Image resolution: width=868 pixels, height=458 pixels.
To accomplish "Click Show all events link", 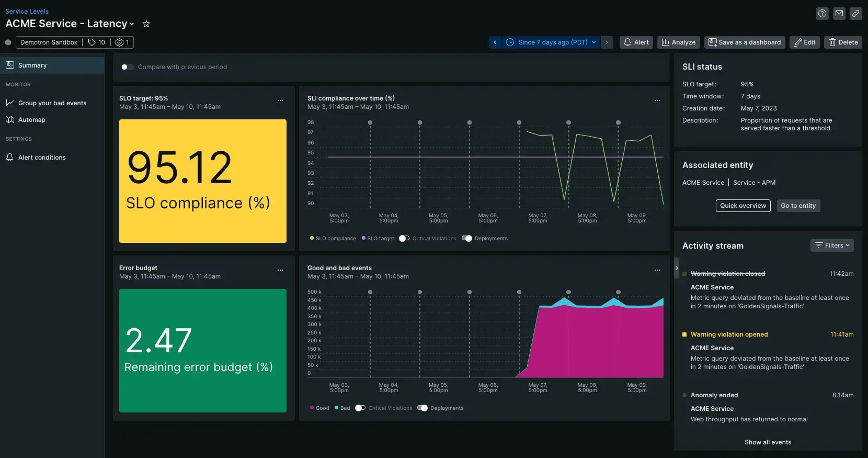I will click(x=768, y=442).
